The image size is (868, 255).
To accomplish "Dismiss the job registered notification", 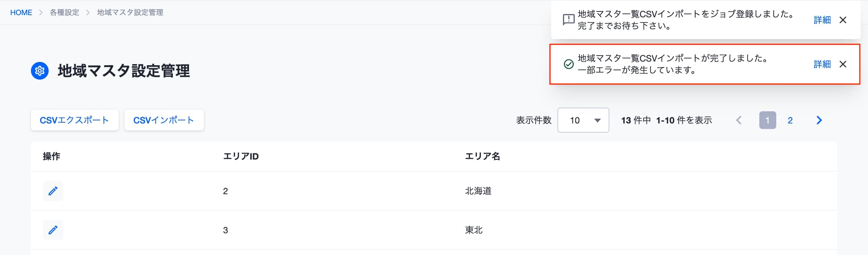I will point(843,20).
